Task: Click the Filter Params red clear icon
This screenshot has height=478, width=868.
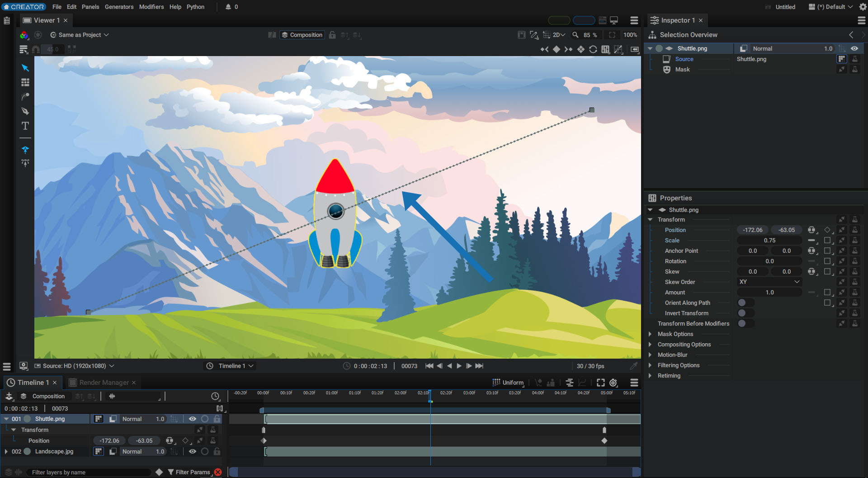Action: 218,472
